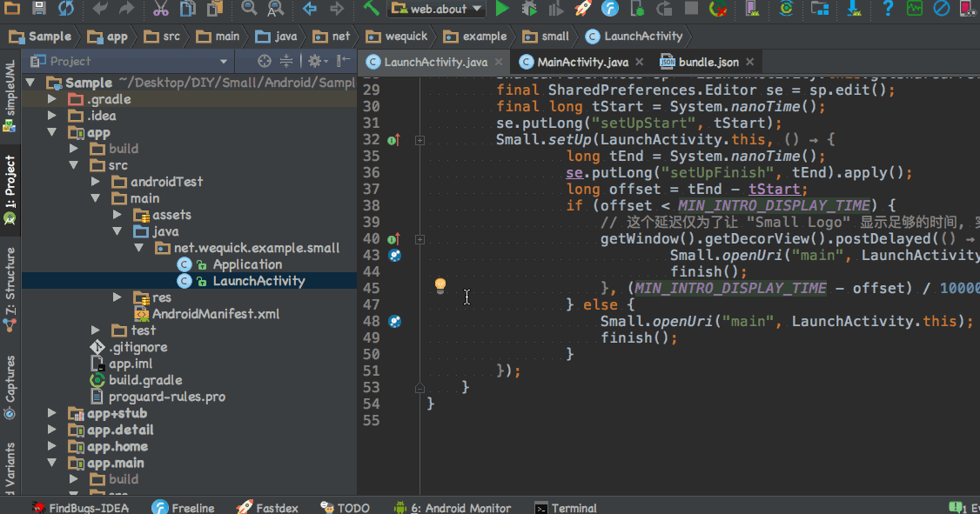The image size is (980, 514).
Task: Click the Cut scissors icon
Action: (161, 8)
